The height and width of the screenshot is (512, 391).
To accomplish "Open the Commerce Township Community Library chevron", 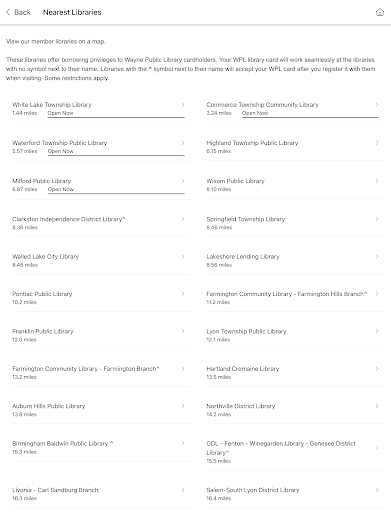I will pyautogui.click(x=377, y=105).
